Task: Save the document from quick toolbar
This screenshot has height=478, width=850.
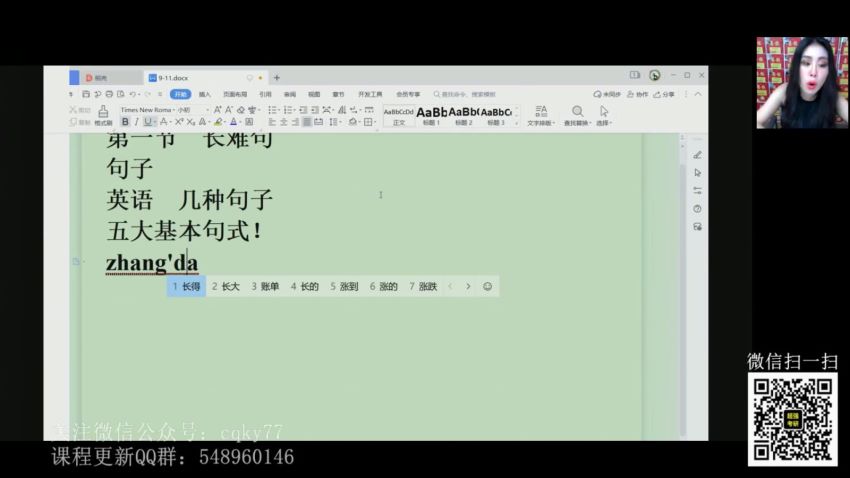Action: [86, 94]
